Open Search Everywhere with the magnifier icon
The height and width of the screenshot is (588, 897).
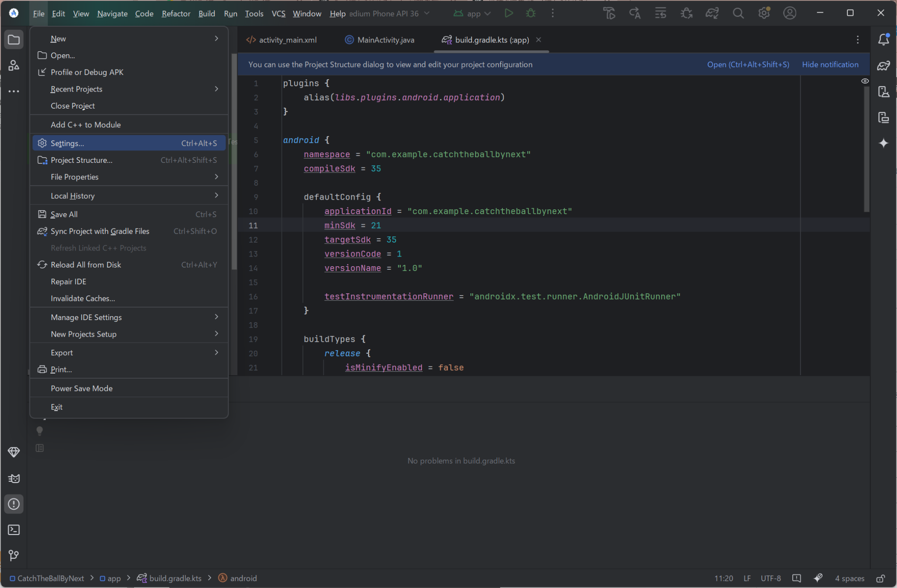click(738, 13)
